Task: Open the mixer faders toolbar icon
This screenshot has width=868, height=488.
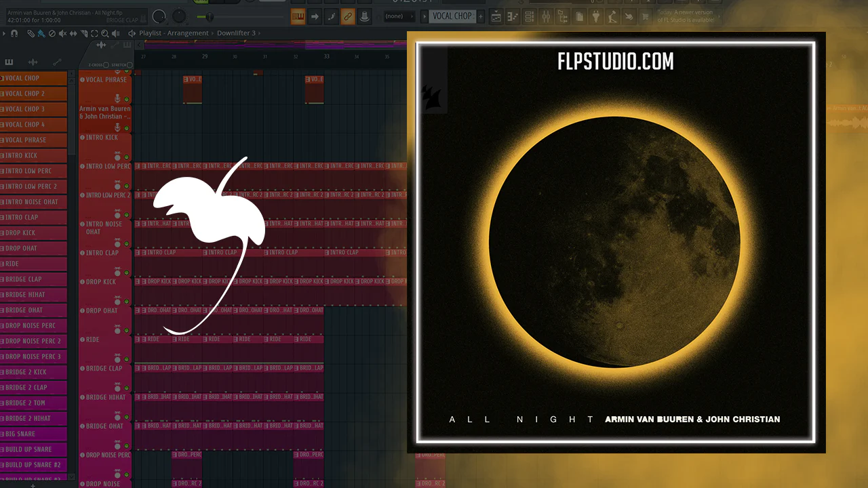Action: [x=546, y=16]
